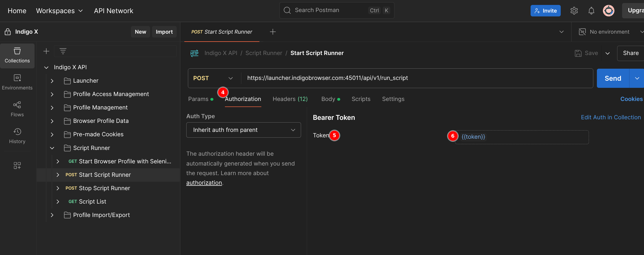This screenshot has width=644, height=255.
Task: Open the notifications bell
Action: [x=591, y=11]
